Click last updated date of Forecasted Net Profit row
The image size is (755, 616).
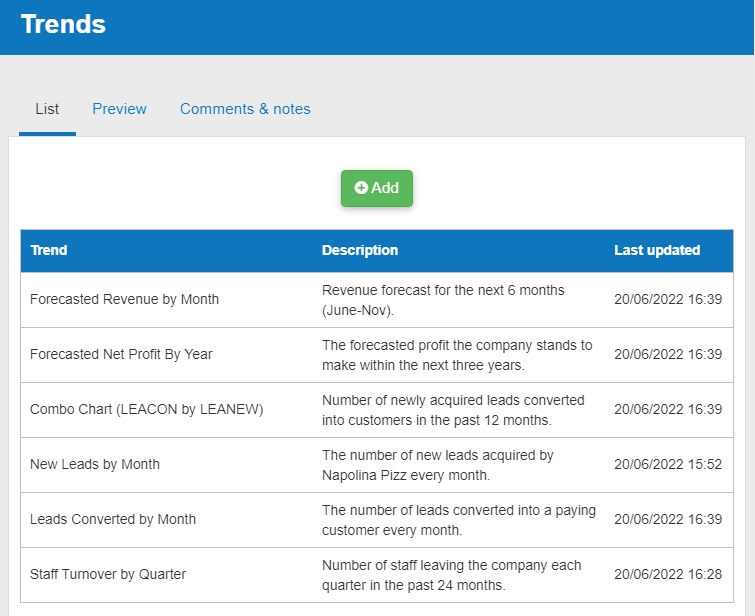coord(668,354)
